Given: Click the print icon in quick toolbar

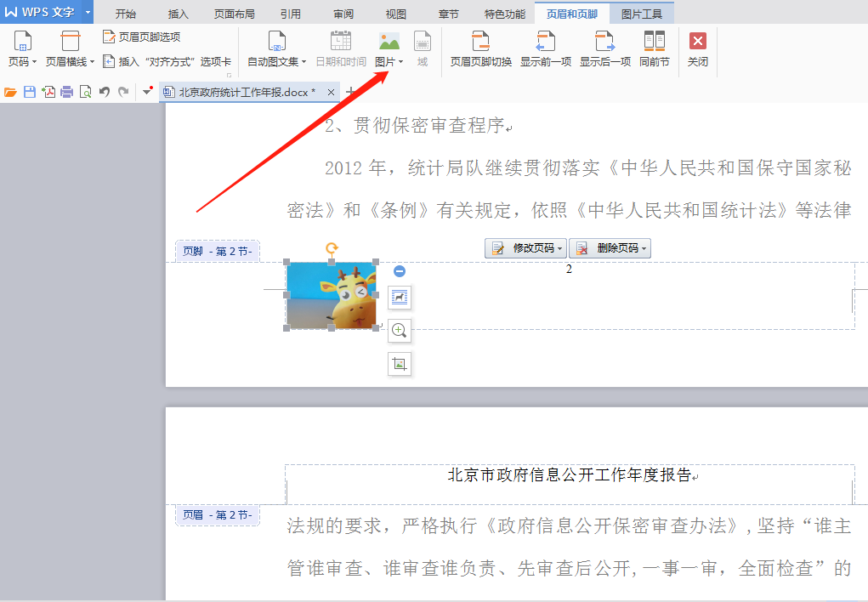Looking at the screenshot, I should [67, 92].
